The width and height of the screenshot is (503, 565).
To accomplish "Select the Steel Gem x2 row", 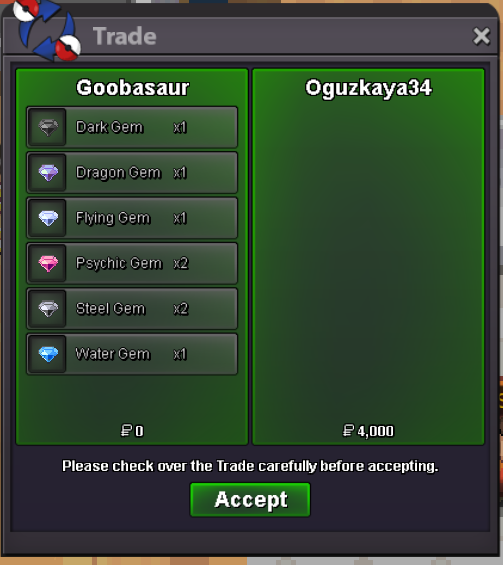I will pos(132,309).
